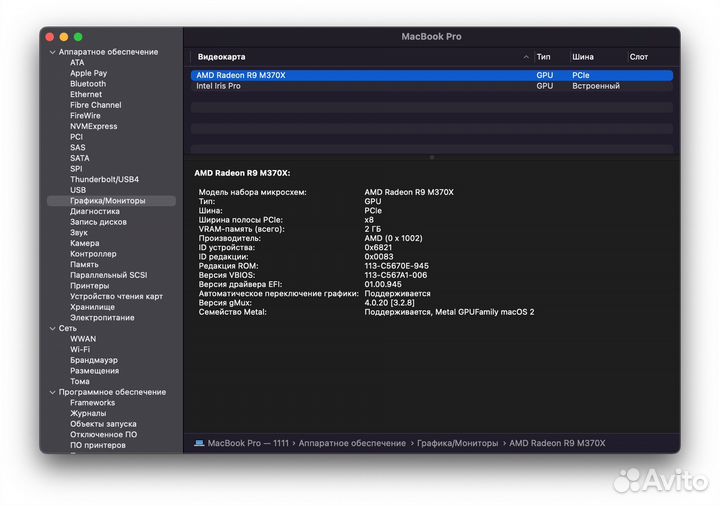Screen dimensions: 720x506
Task: Select ATA in the sidebar
Action: tap(77, 62)
